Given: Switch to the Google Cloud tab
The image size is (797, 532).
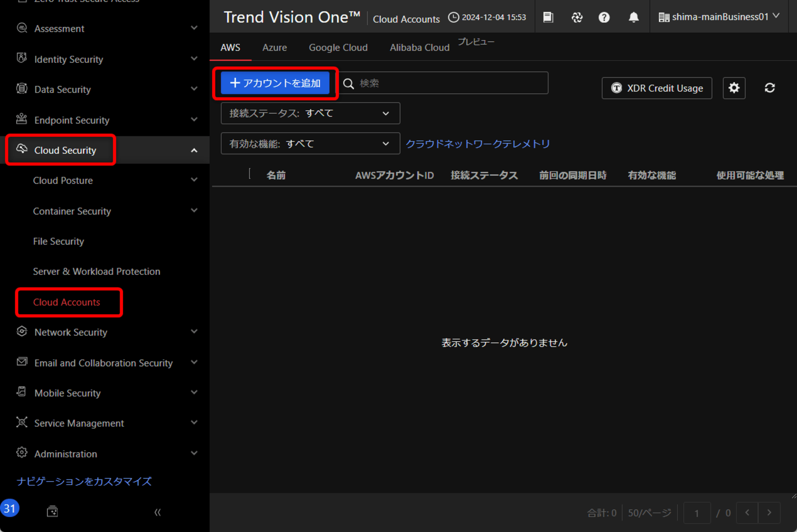Looking at the screenshot, I should point(338,47).
